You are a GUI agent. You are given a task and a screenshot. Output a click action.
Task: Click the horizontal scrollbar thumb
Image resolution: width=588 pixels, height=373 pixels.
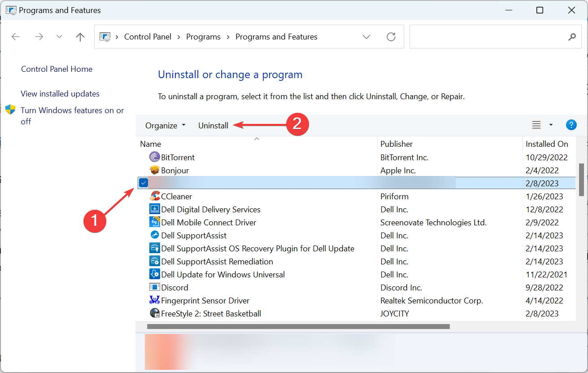tap(298, 327)
